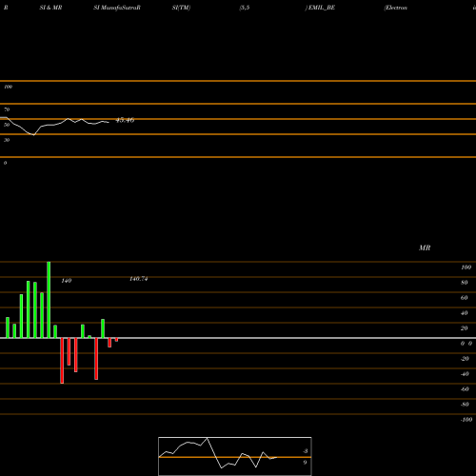Click the value label 146.74
This screenshot has width=476, height=476.
click(139, 279)
